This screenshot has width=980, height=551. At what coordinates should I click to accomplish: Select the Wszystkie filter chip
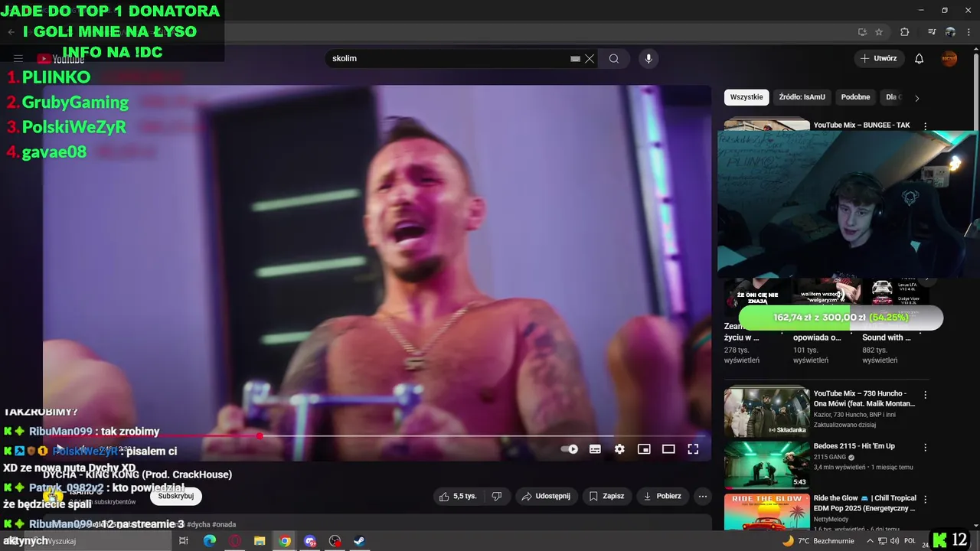coord(746,97)
